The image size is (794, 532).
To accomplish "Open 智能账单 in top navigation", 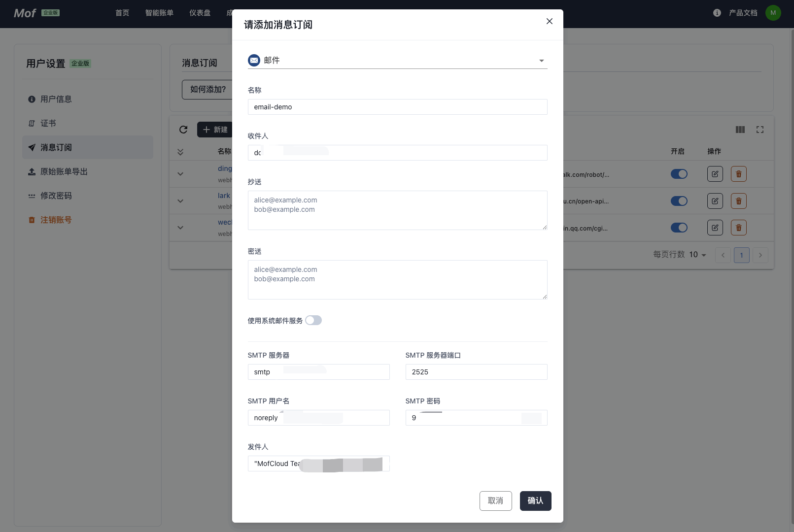I will coord(159,13).
